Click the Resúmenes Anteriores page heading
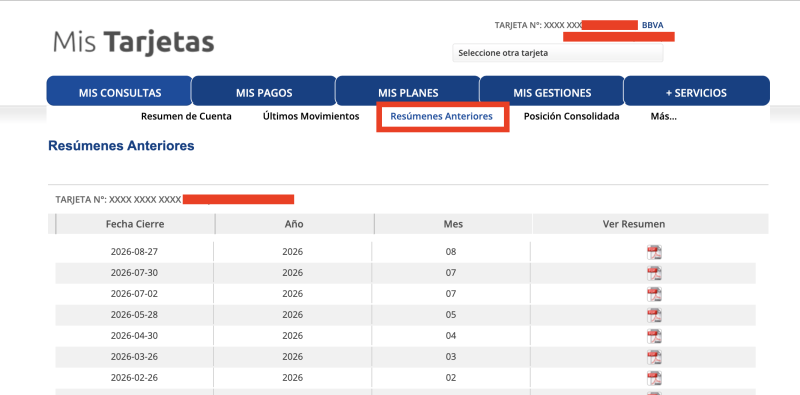Viewport: 800px width, 395px height. [121, 146]
